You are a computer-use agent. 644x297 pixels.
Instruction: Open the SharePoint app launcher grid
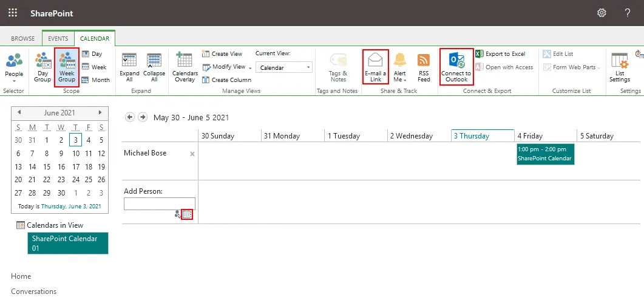[x=13, y=13]
